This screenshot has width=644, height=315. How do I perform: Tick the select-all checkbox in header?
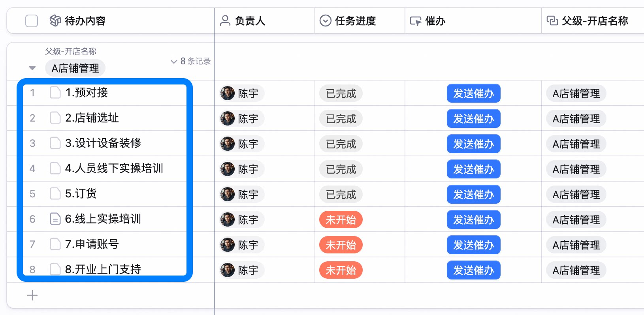click(32, 21)
